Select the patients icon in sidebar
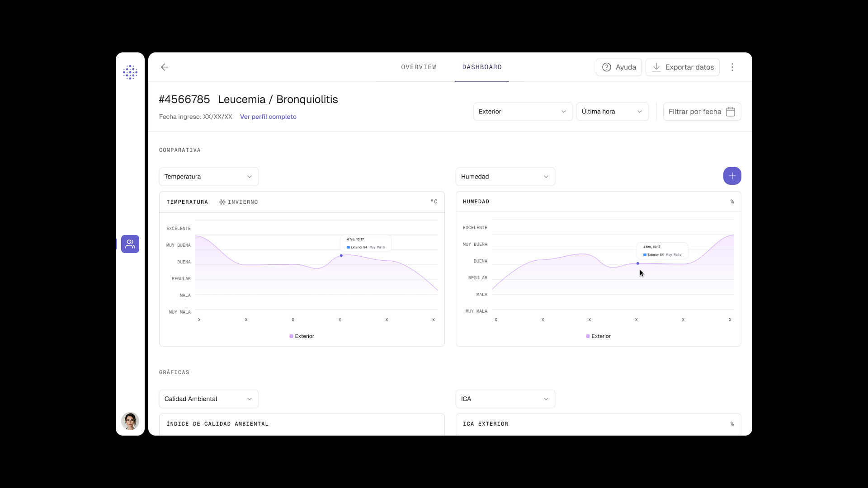The height and width of the screenshot is (488, 868). coord(130,244)
